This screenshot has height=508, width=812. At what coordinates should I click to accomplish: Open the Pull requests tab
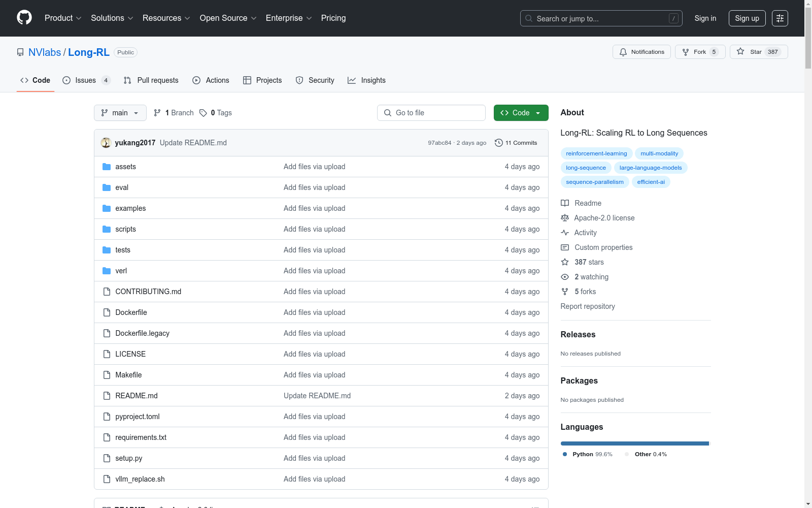[x=151, y=80]
